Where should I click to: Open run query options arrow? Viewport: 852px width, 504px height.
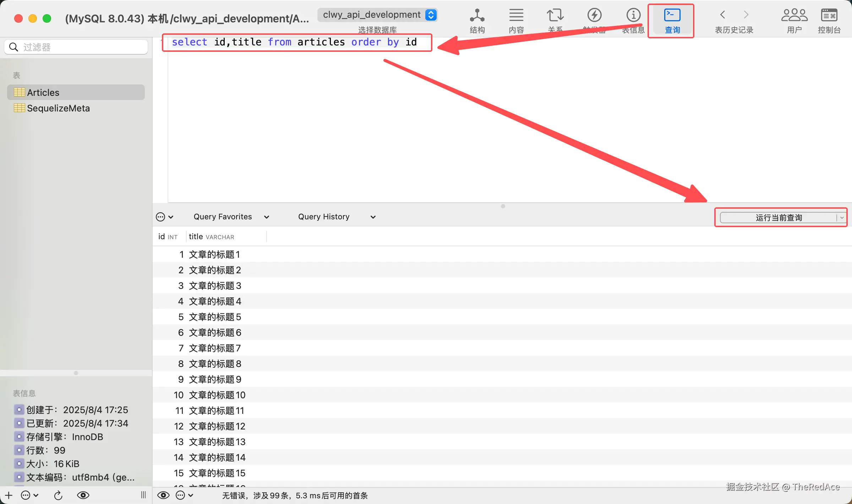(842, 218)
